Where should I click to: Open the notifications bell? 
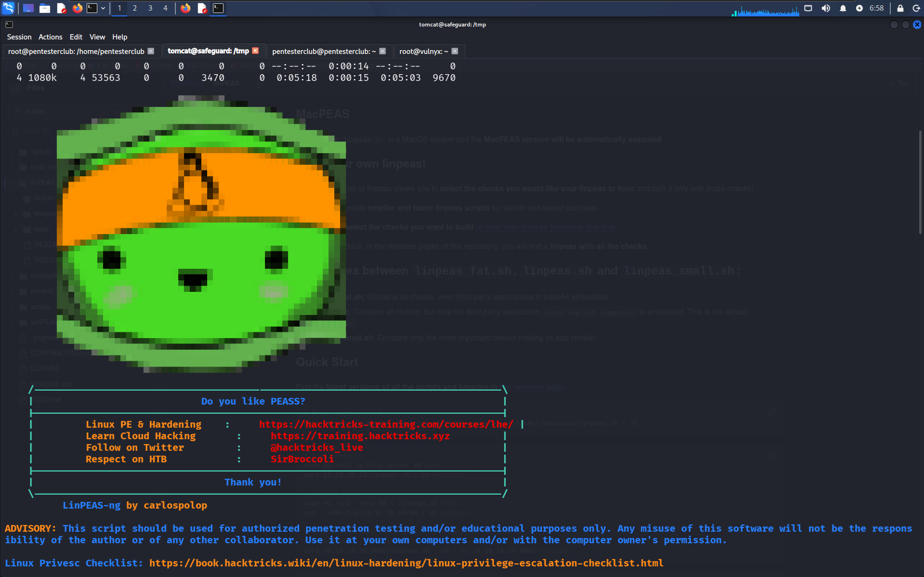pos(843,8)
